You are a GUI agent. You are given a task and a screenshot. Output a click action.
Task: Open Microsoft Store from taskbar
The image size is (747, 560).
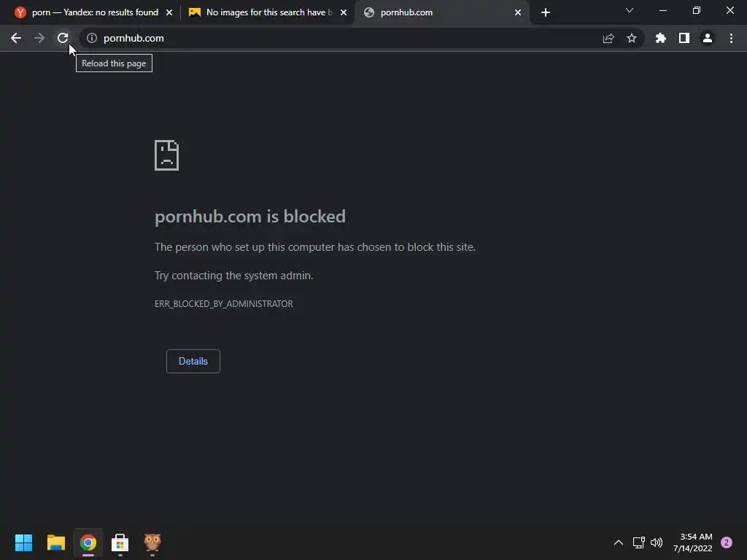pos(120,542)
